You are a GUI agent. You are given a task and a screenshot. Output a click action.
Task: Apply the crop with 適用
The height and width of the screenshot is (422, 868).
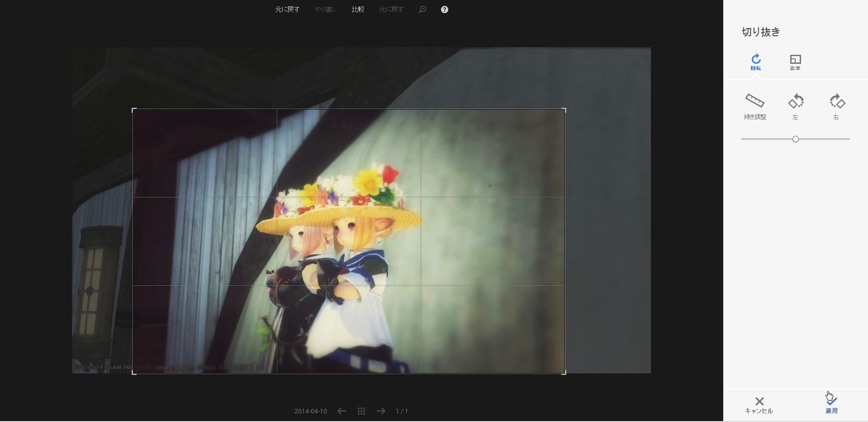[831, 405]
